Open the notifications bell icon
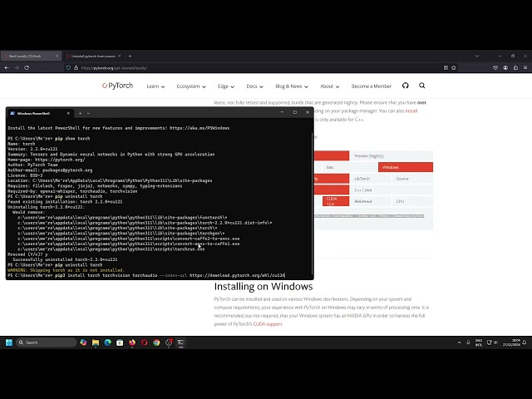532x399 pixels. pos(525,342)
